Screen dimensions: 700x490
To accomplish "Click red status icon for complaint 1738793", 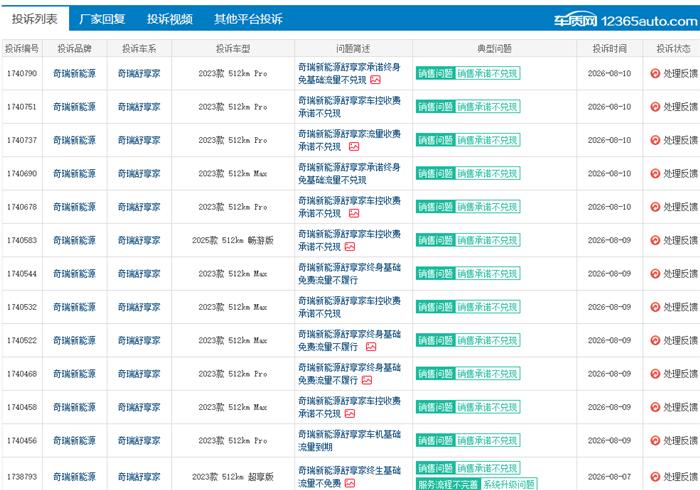I will tap(655, 477).
